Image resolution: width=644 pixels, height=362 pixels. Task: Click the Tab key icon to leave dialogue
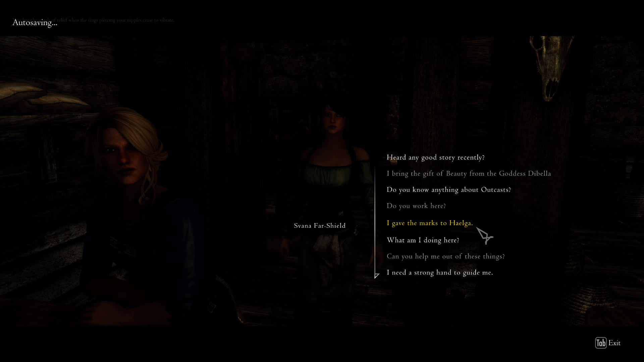tap(601, 343)
